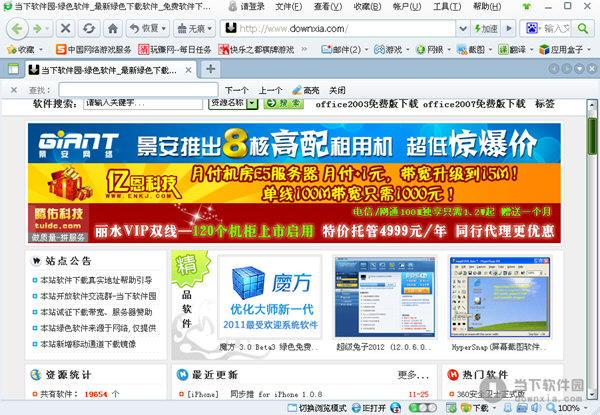This screenshot has width=600, height=415.
Task: Click the green 搜索 button on page
Action: coord(284,103)
